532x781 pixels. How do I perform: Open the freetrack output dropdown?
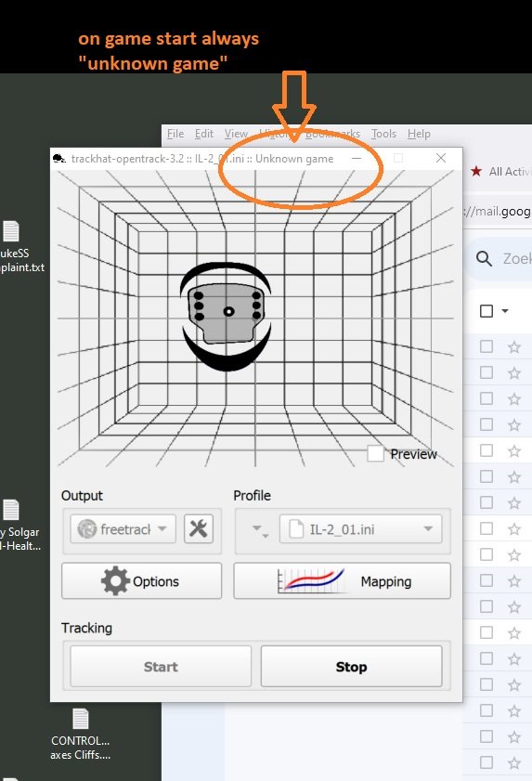(x=123, y=529)
